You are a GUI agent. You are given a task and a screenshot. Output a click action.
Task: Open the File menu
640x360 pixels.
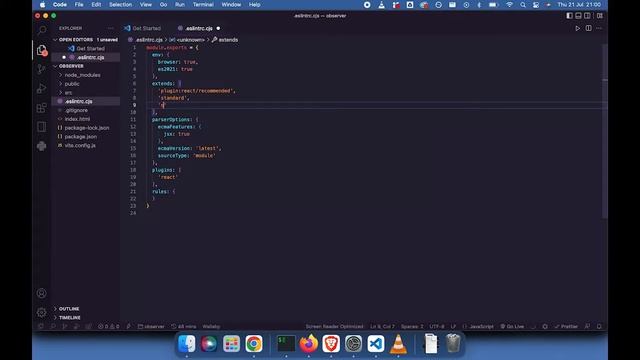pos(79,4)
